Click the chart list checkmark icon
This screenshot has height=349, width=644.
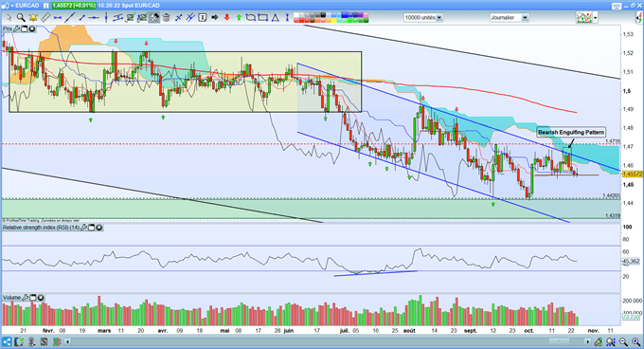pos(19,341)
